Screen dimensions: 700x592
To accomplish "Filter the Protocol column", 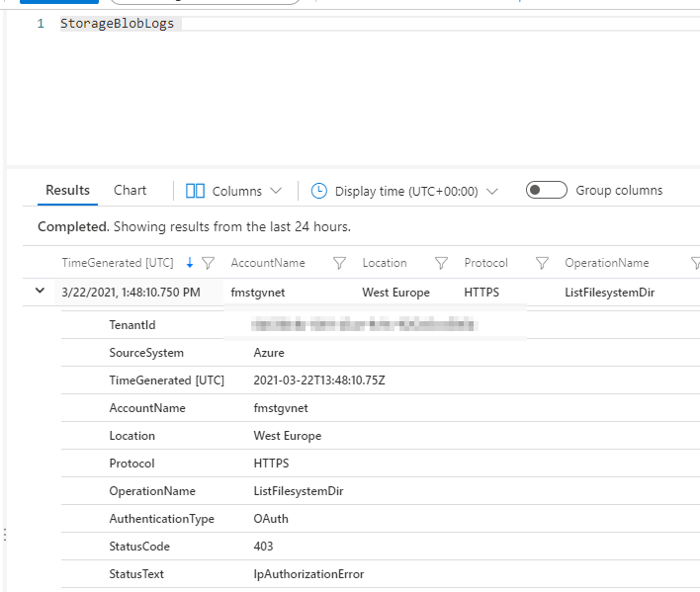I will (x=542, y=263).
